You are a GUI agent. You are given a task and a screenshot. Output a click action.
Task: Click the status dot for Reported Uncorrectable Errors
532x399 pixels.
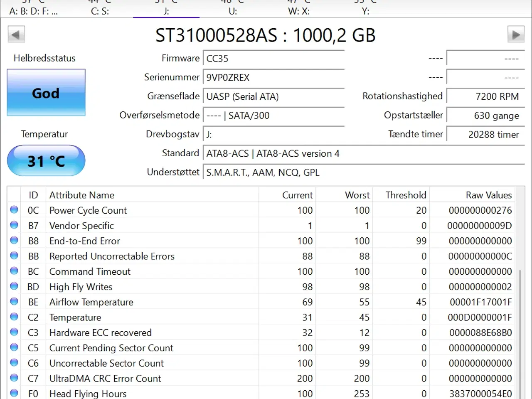pos(14,255)
